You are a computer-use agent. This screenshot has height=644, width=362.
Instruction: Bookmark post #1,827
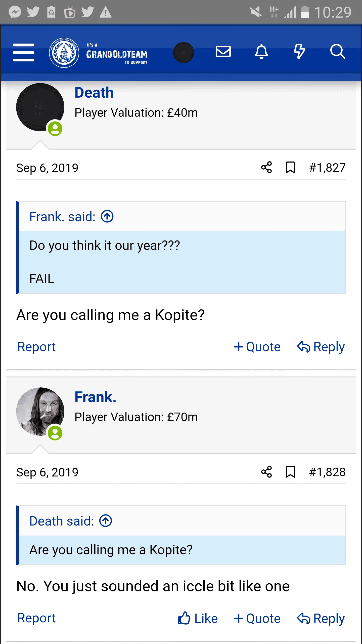click(290, 168)
